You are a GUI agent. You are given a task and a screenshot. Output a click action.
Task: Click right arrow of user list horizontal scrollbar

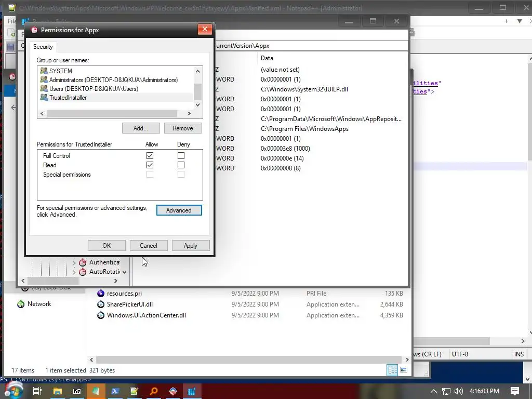189,113
